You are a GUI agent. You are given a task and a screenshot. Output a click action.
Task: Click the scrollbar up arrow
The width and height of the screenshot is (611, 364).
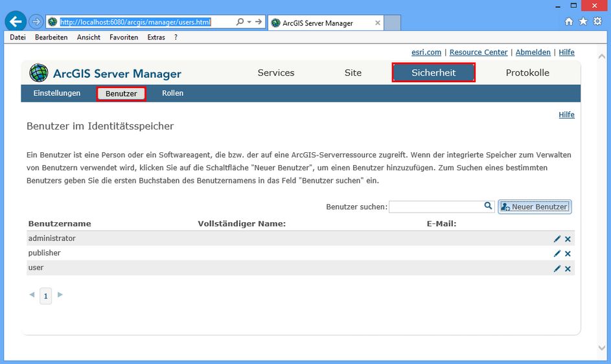tap(602, 56)
